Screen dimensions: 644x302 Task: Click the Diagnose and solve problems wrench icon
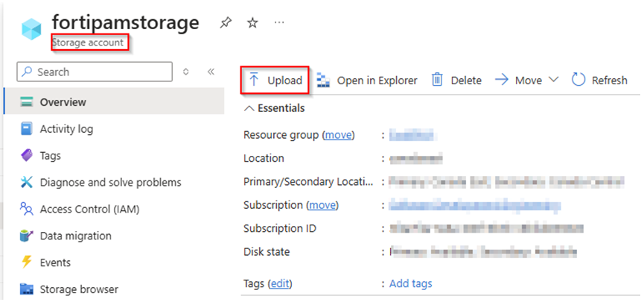(26, 182)
